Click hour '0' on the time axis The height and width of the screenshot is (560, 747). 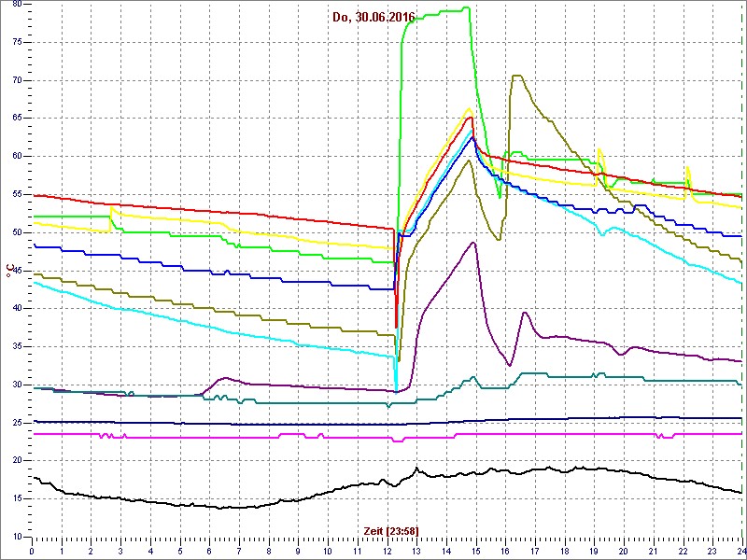point(33,551)
